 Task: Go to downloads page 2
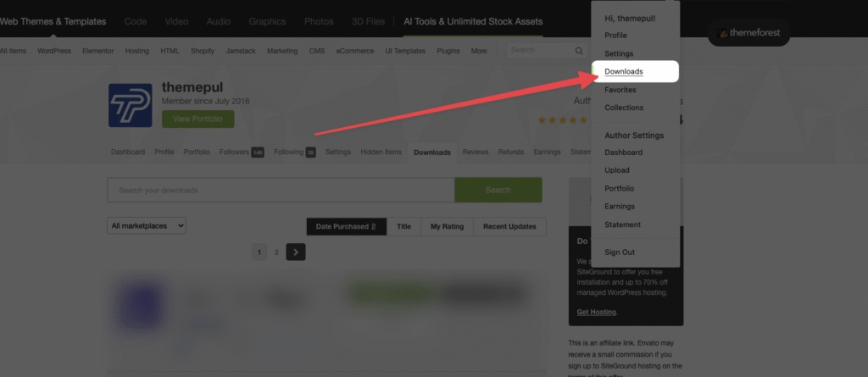[276, 252]
